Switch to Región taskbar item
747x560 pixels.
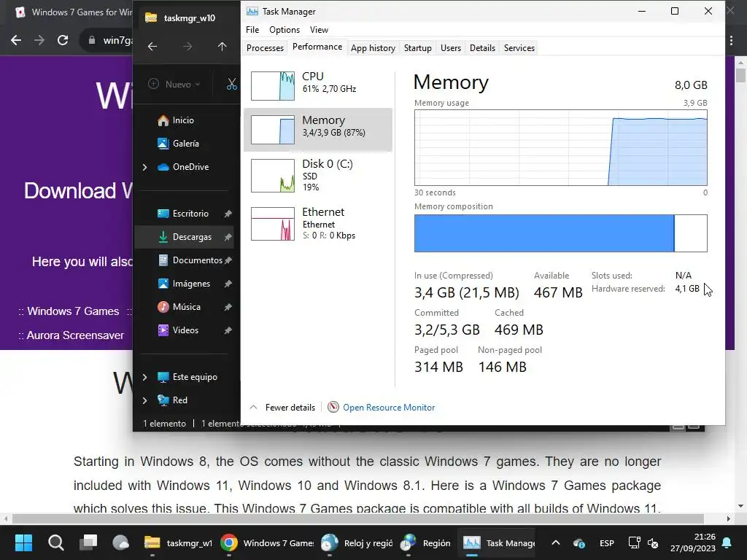[425, 542]
